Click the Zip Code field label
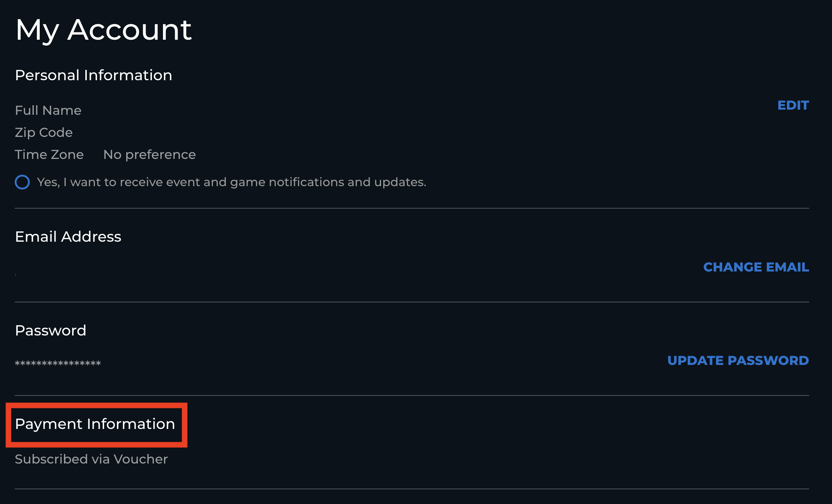 pyautogui.click(x=44, y=132)
